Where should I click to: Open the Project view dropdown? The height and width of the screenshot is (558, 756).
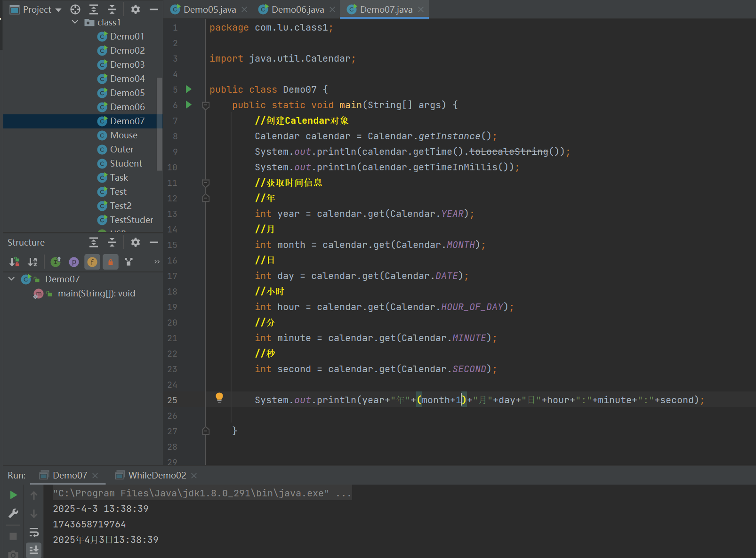click(58, 10)
